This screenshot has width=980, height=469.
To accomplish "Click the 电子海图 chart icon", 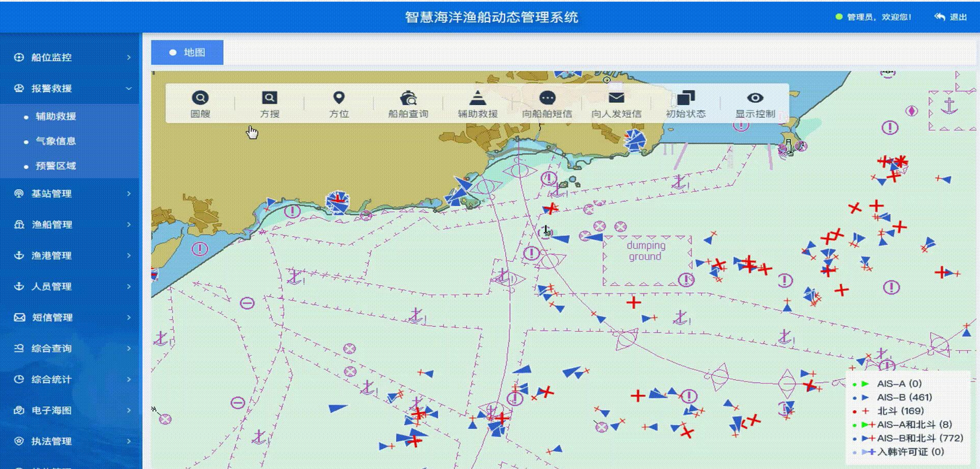I will 19,410.
